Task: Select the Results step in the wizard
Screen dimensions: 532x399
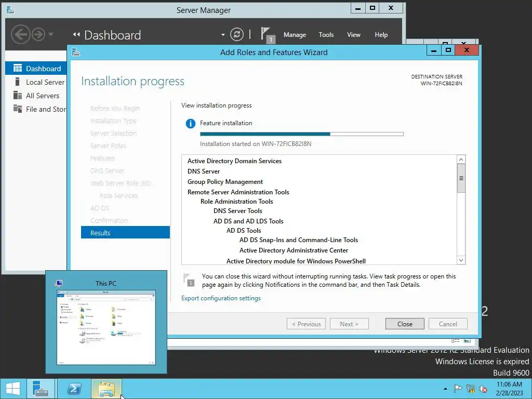Action: point(125,233)
